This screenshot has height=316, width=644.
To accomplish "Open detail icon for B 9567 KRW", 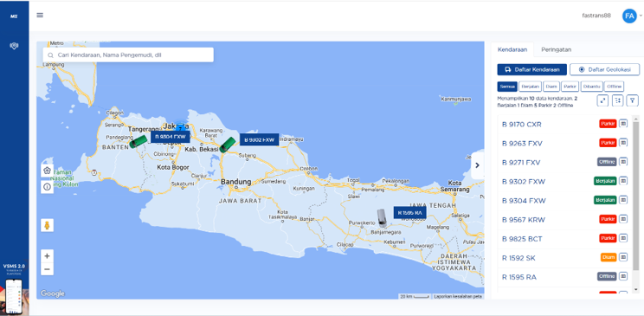I will pyautogui.click(x=623, y=219).
